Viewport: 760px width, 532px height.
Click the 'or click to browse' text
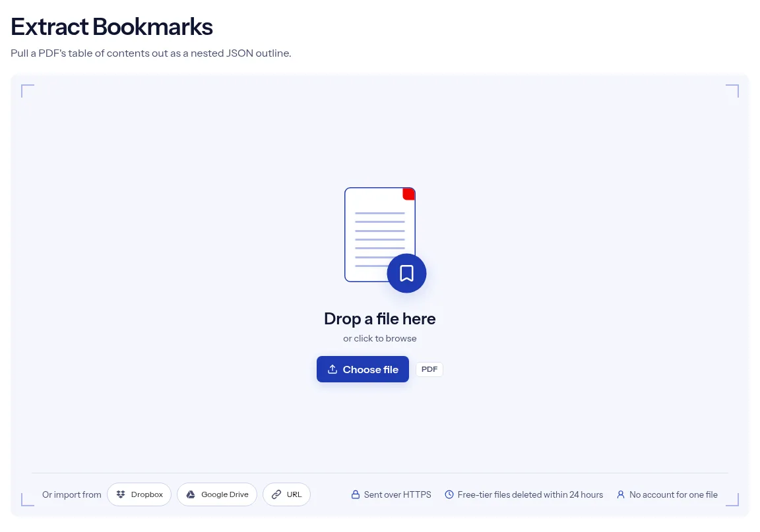click(379, 338)
